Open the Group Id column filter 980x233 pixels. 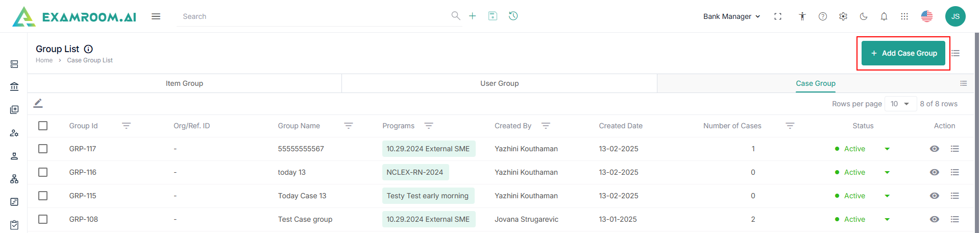pyautogui.click(x=126, y=126)
